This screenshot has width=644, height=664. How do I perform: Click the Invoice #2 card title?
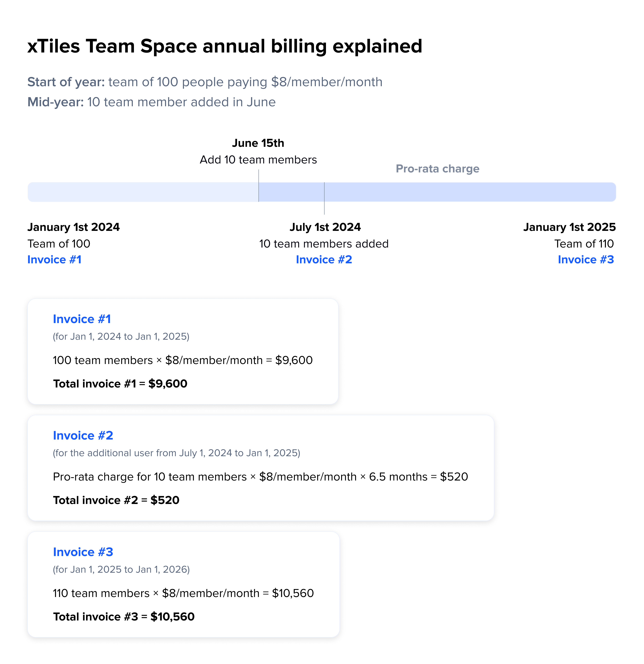coord(83,436)
